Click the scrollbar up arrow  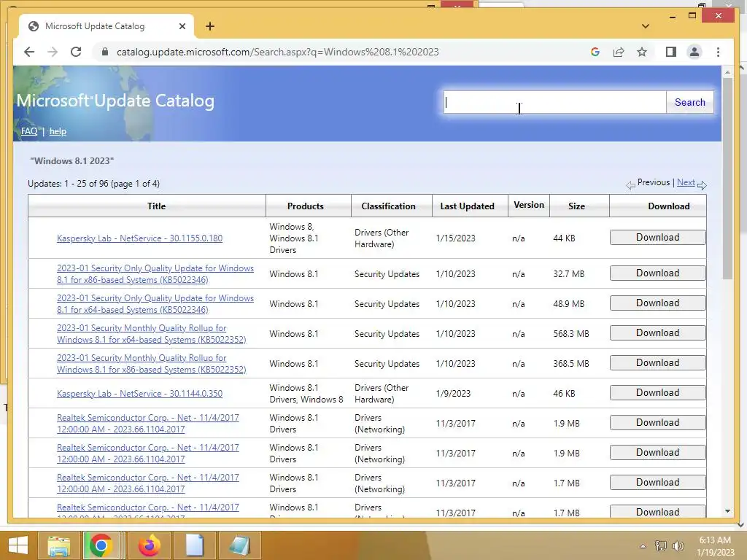[727, 72]
